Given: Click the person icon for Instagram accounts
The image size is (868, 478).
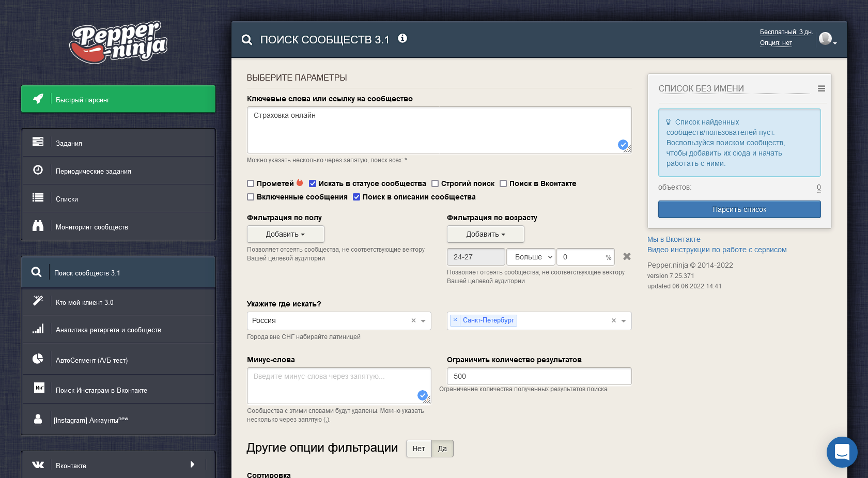Looking at the screenshot, I should click(x=38, y=419).
